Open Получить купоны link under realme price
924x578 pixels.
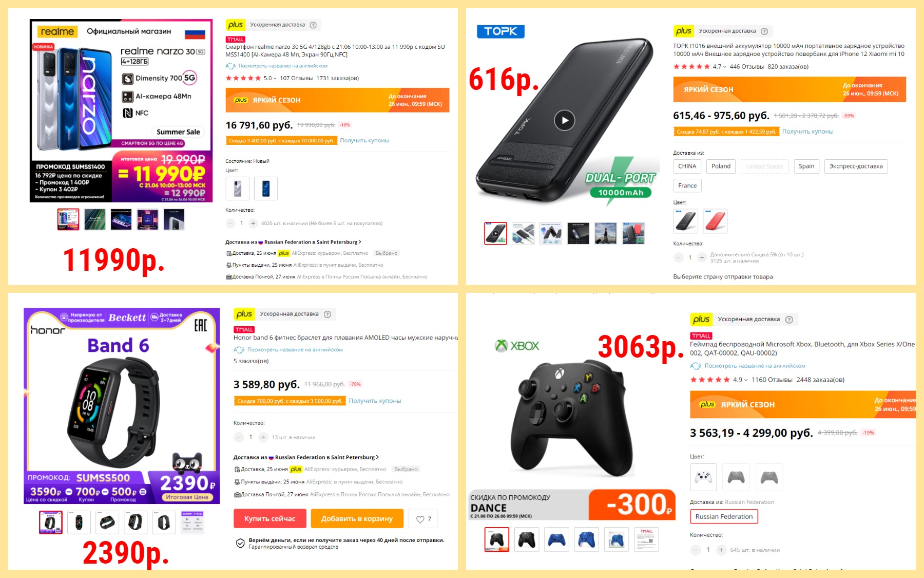coord(364,140)
